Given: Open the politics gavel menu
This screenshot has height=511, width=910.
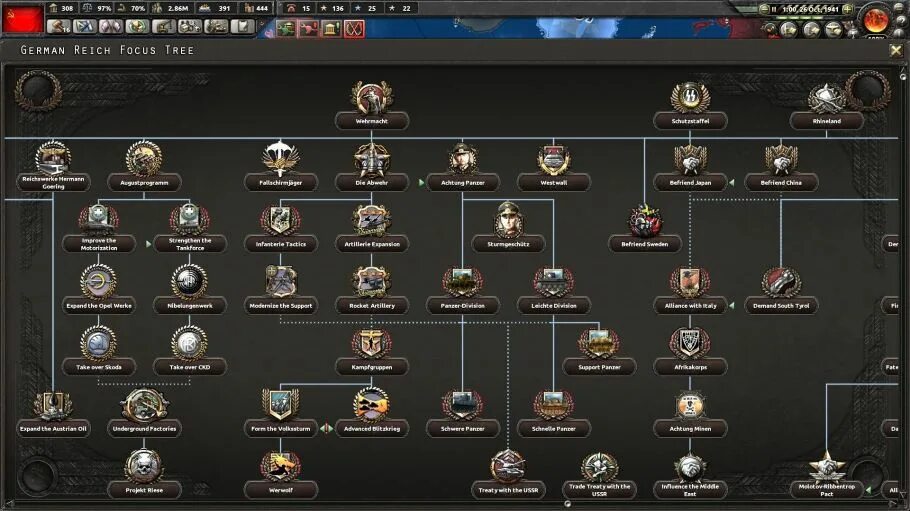Looking at the screenshot, I should click(59, 26).
